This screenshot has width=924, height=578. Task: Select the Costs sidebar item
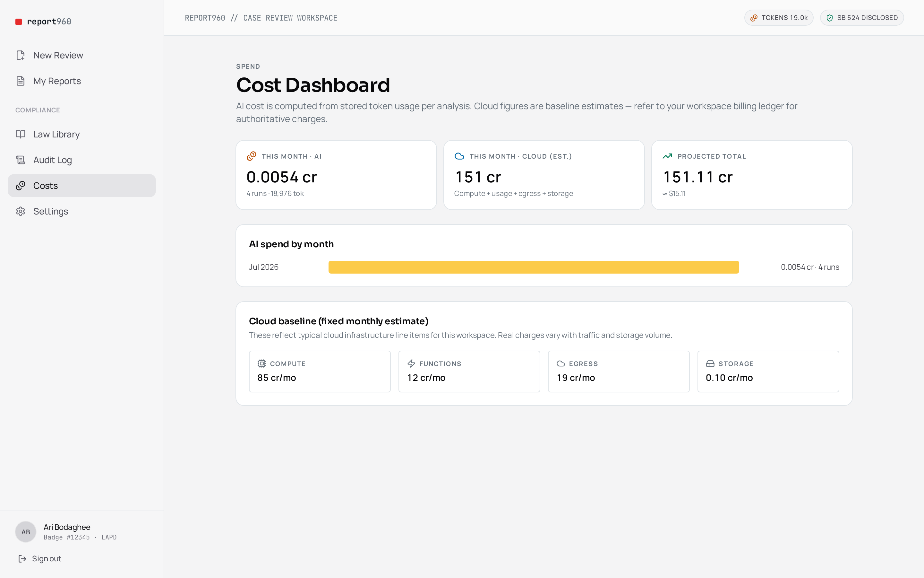pyautogui.click(x=82, y=185)
